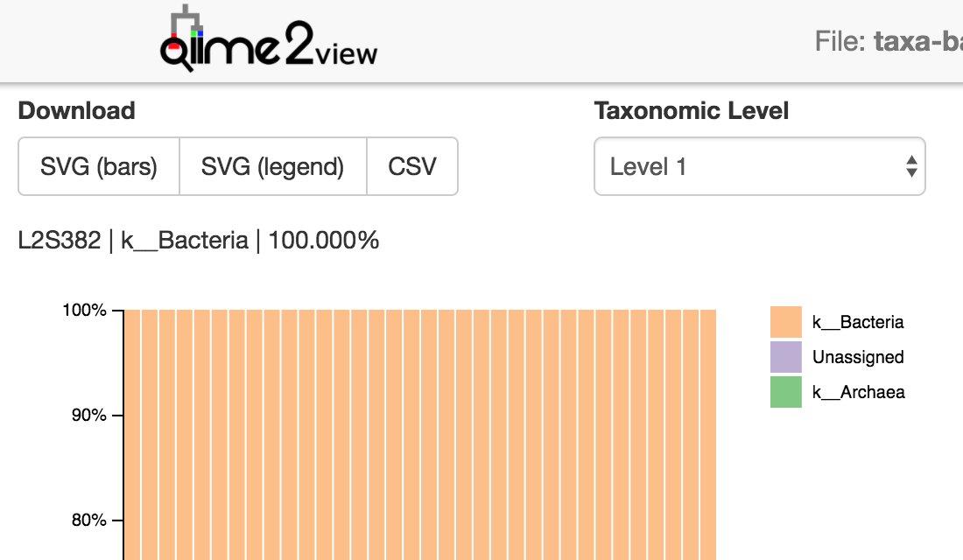The image size is (963, 560).
Task: Click the magnifier icon in the logo
Action: coord(177,55)
